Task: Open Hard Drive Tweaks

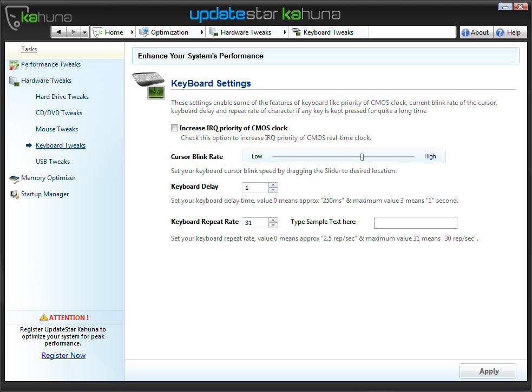Action: [x=62, y=97]
